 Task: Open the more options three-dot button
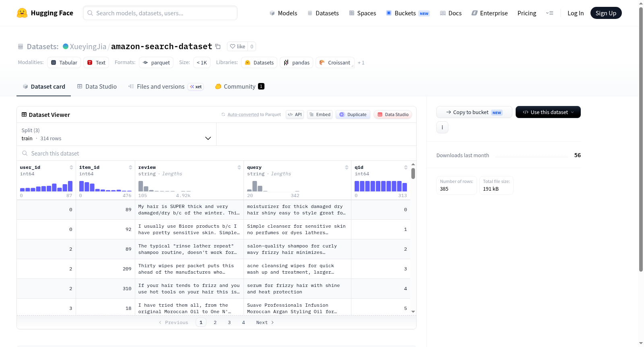(x=442, y=127)
